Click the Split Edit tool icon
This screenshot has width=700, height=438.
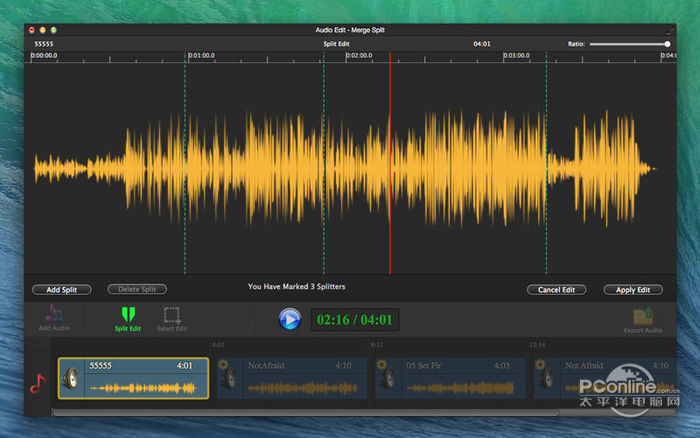point(127,315)
